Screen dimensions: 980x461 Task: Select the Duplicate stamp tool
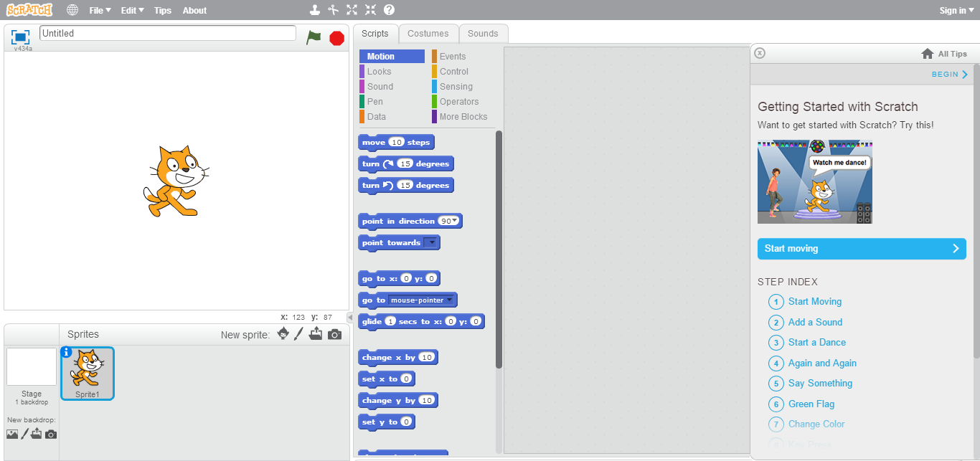(x=314, y=10)
